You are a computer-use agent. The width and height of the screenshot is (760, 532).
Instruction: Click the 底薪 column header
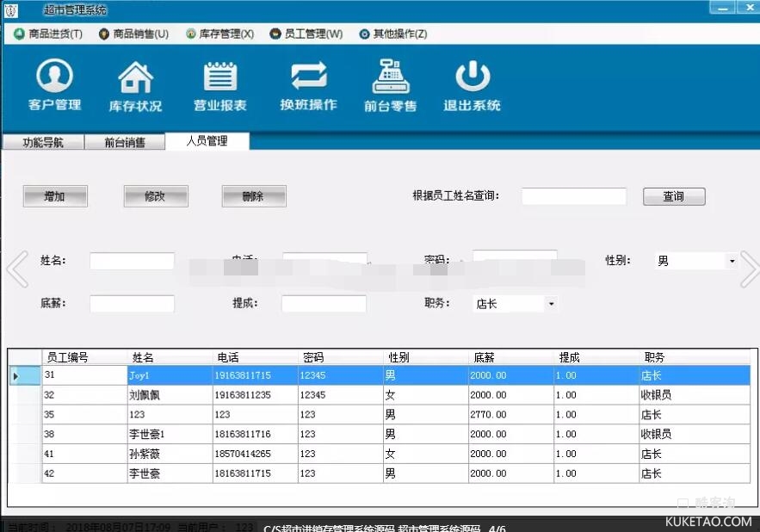[x=511, y=357]
